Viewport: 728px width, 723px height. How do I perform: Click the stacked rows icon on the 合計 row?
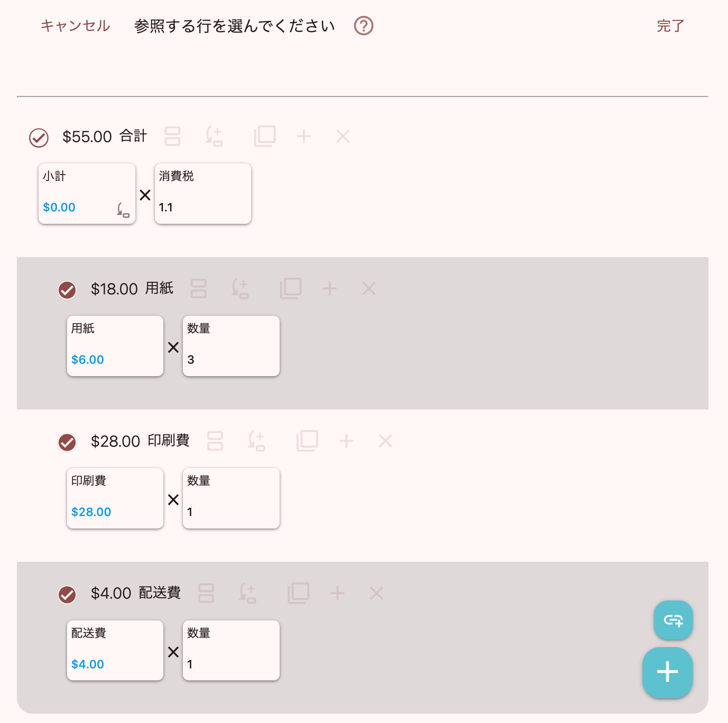(173, 136)
